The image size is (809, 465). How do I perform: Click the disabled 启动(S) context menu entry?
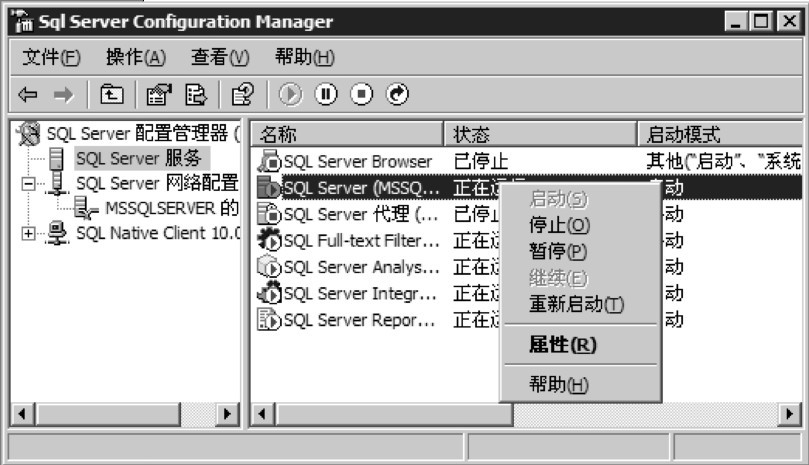[x=580, y=199]
